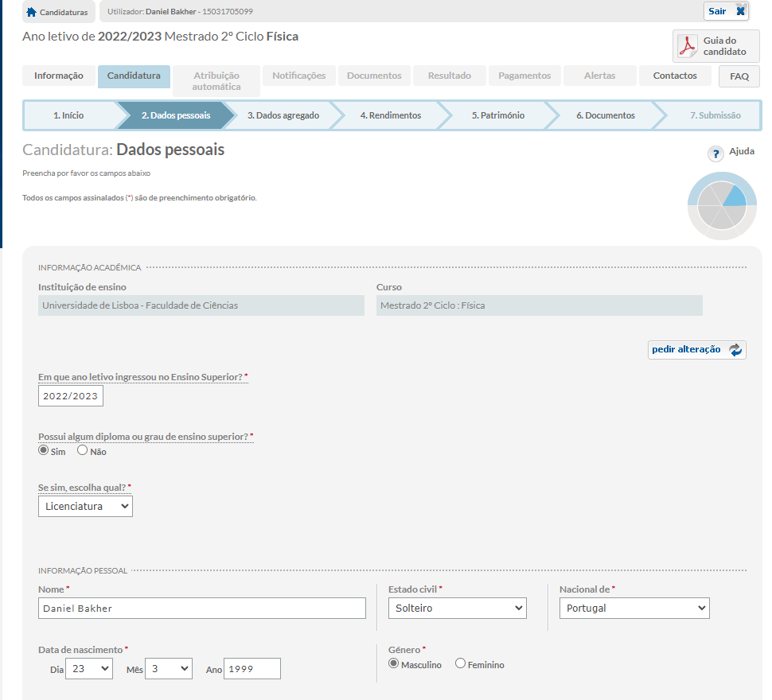Select Sim for diploma question

tap(43, 450)
